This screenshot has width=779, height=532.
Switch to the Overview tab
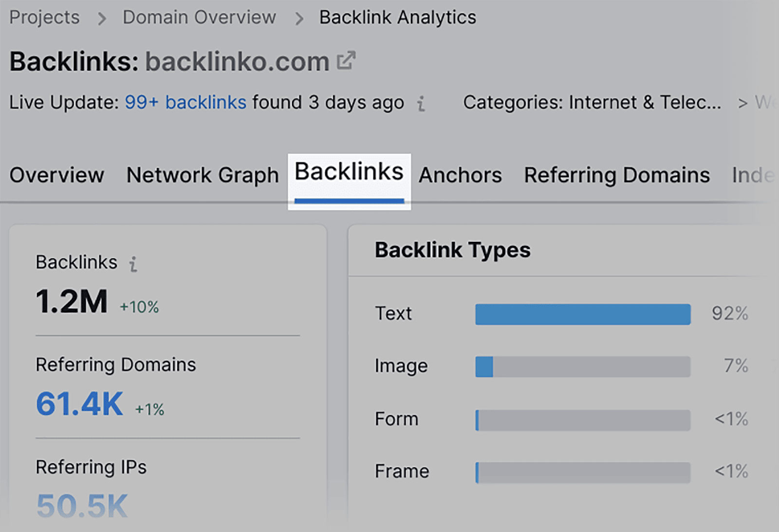pos(57,175)
